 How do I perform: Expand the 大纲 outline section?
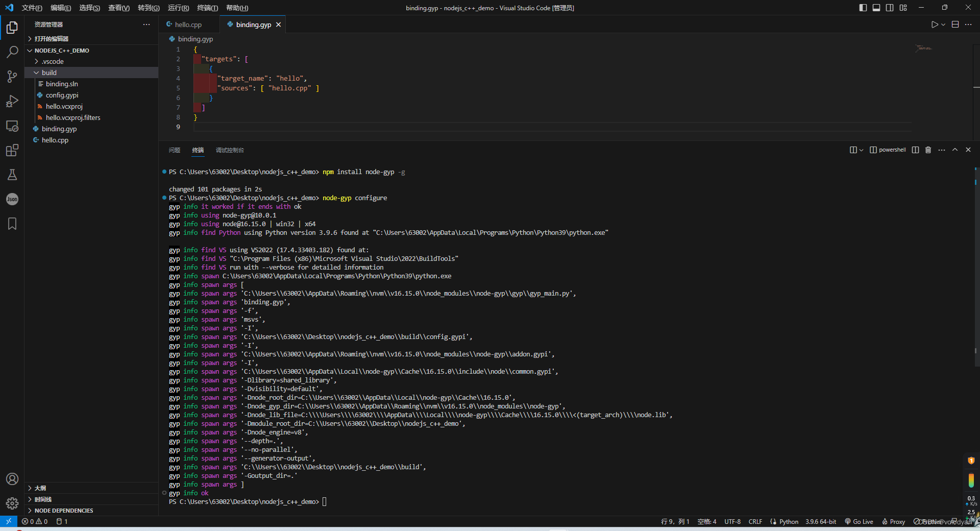coord(92,488)
